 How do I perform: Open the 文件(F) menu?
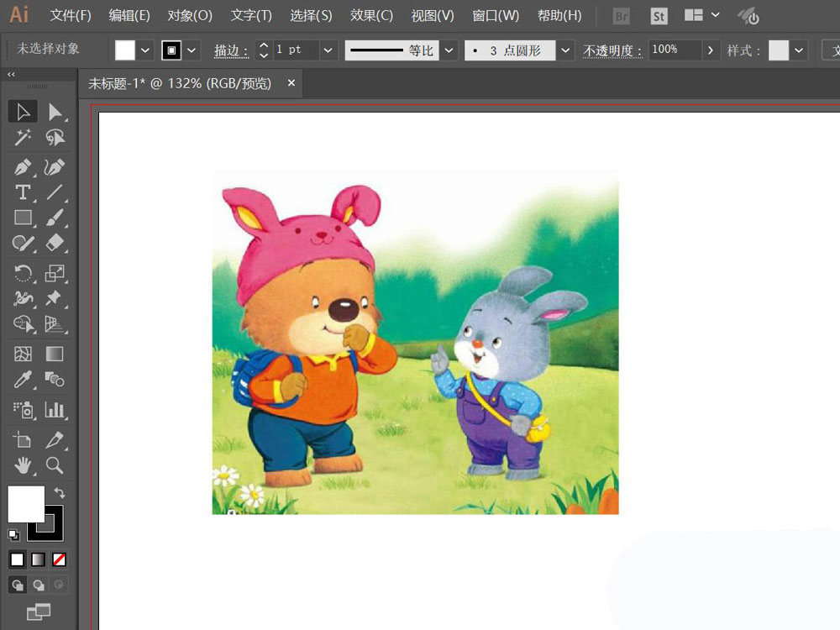71,15
